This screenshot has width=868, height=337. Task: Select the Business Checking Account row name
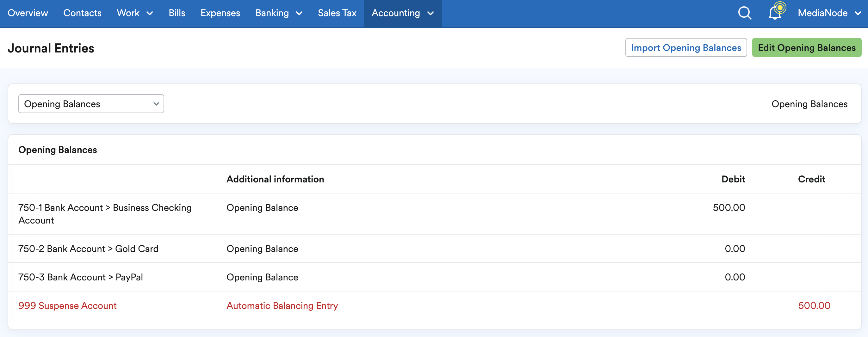105,214
